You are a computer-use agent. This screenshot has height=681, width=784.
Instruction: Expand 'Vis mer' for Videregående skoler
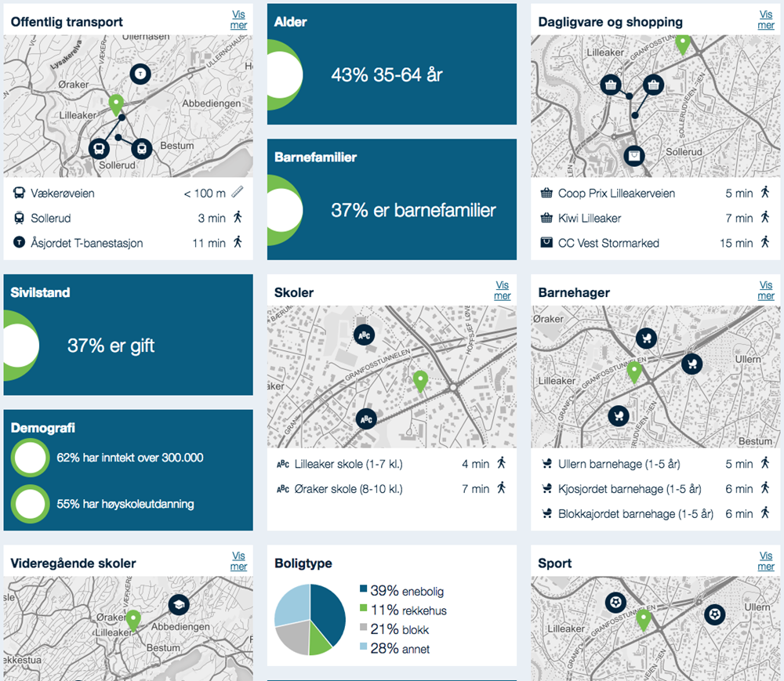click(x=239, y=561)
